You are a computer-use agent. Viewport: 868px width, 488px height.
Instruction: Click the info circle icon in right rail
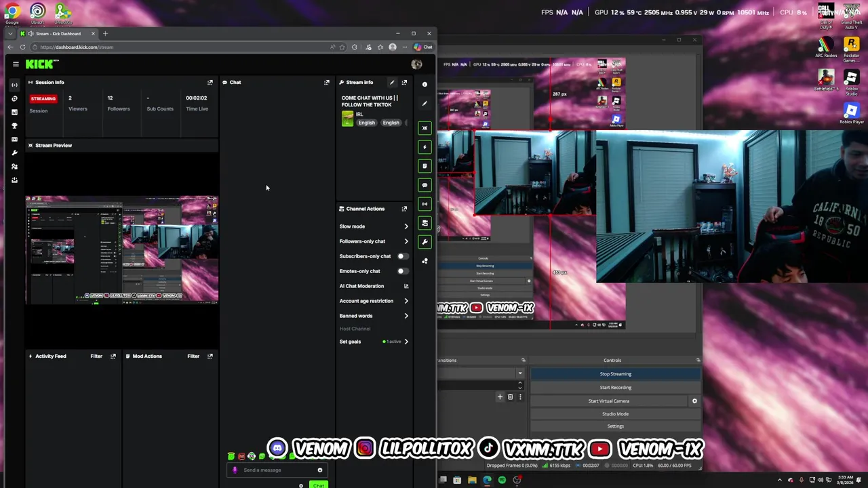click(425, 84)
